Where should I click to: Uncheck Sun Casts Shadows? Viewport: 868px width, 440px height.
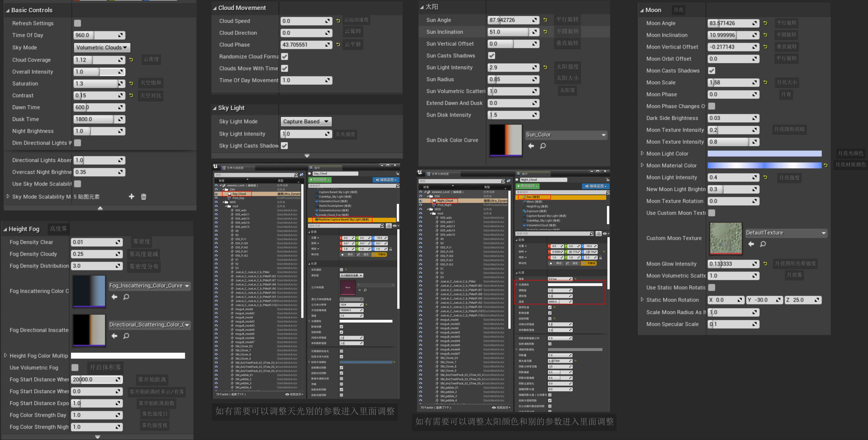click(x=492, y=56)
